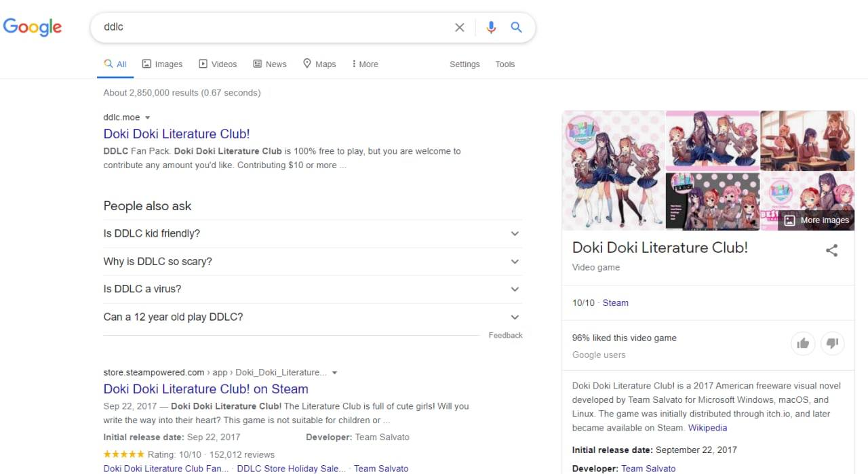Click the Feedback link
This screenshot has width=868, height=474.
click(505, 335)
